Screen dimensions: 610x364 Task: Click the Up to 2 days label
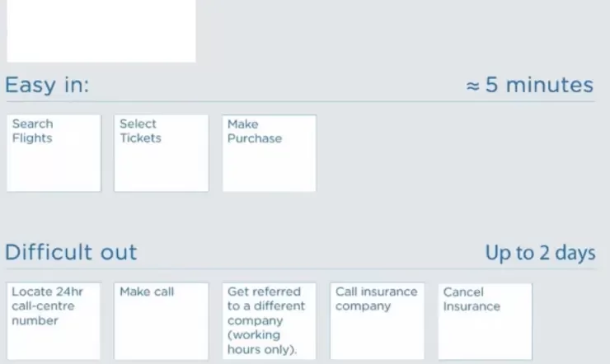pyautogui.click(x=541, y=253)
